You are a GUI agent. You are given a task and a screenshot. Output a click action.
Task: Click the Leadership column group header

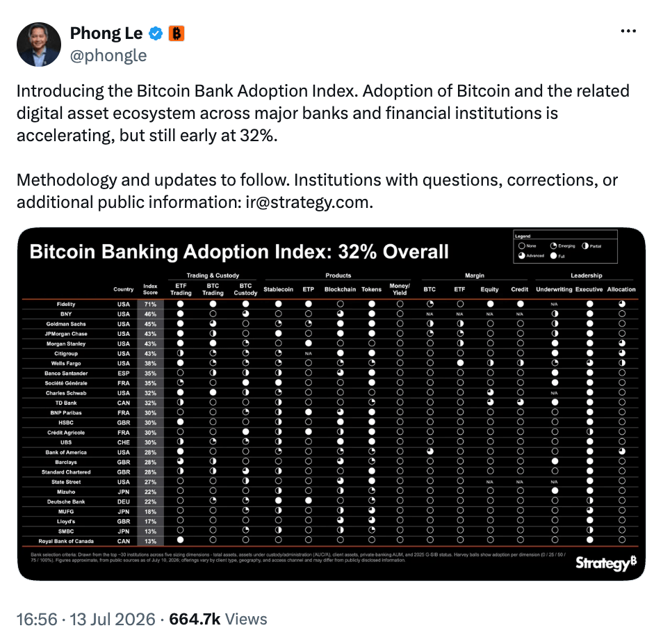586,275
